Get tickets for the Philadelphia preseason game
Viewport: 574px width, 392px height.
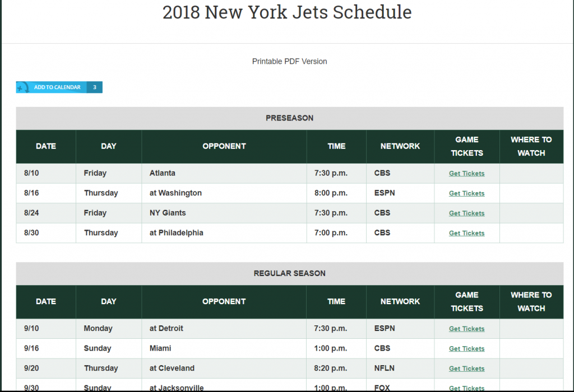[466, 233]
